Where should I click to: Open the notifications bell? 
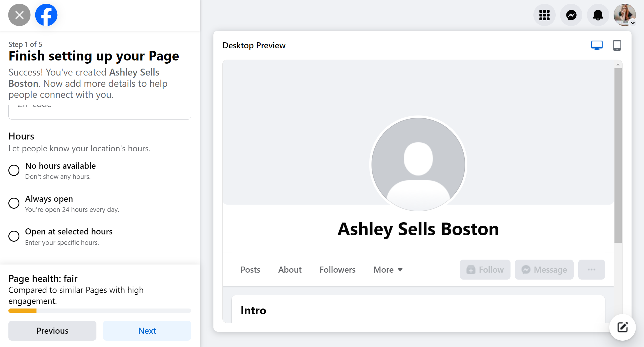point(598,15)
